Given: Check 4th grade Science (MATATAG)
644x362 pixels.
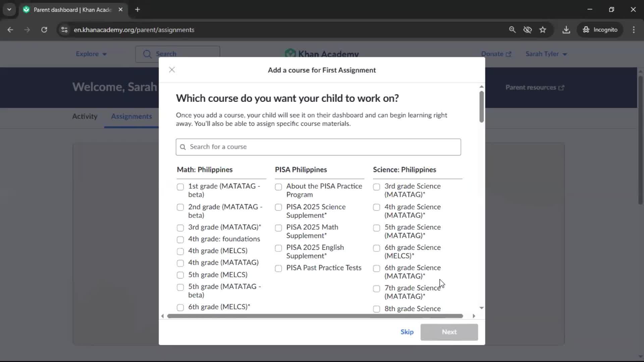Looking at the screenshot, I should [x=376, y=207].
